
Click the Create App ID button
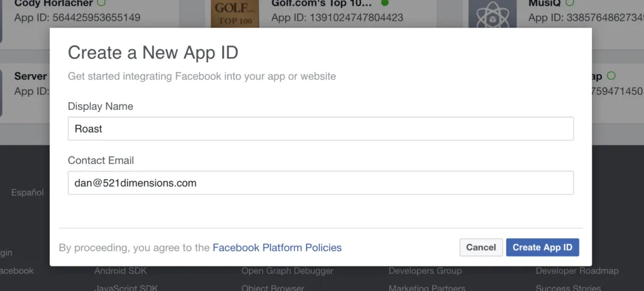pos(542,248)
